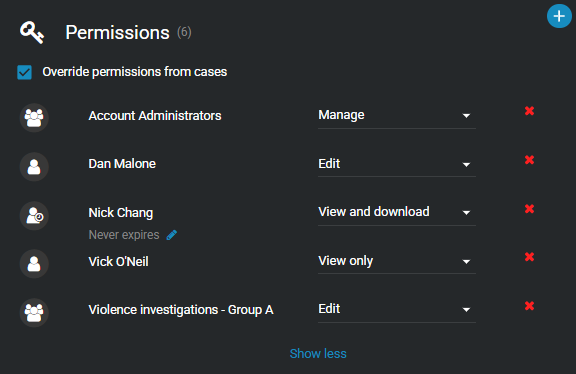
Task: Click the Account Administrators name
Action: (x=155, y=116)
